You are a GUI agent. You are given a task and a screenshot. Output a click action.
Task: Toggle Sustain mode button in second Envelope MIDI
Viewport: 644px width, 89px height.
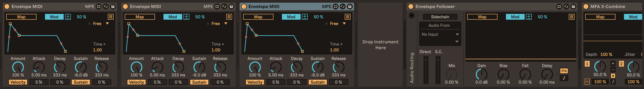(x=199, y=82)
